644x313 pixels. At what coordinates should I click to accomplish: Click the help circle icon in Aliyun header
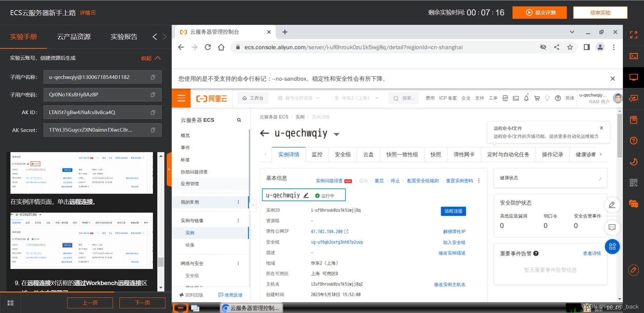[558, 98]
